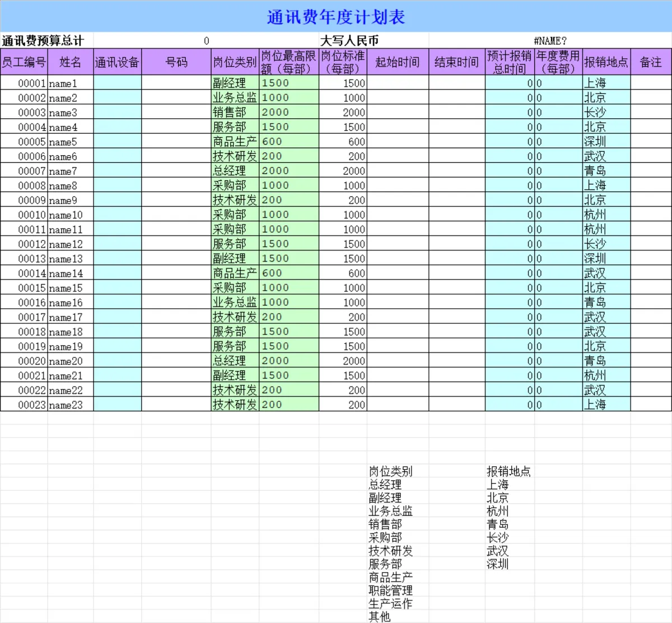Click 杭州 in the name11 row
Viewport: 672px width, 623px height.
click(x=606, y=229)
